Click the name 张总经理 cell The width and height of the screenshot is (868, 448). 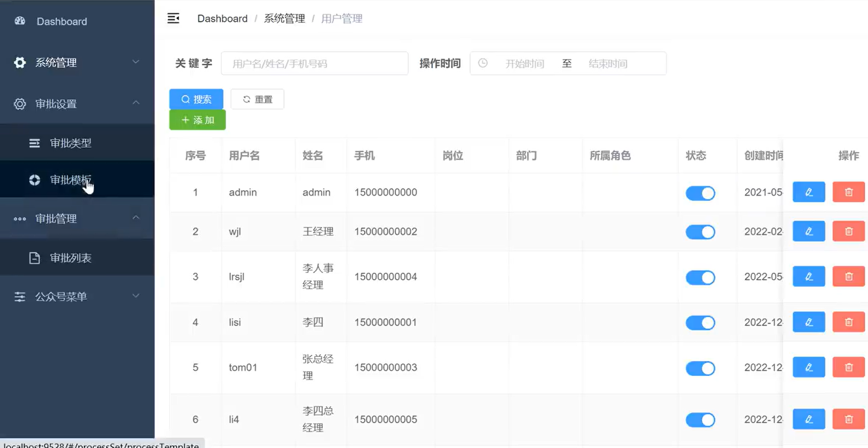pos(318,368)
